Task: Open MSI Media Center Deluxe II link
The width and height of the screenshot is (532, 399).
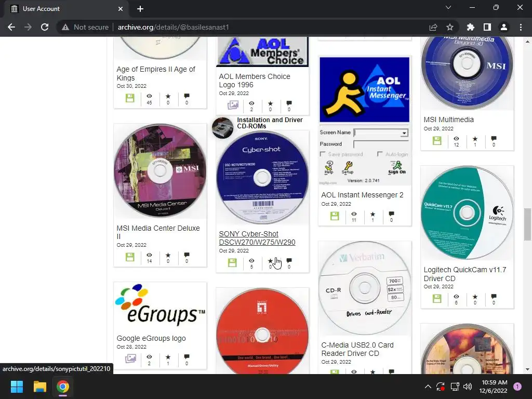Action: click(x=158, y=232)
